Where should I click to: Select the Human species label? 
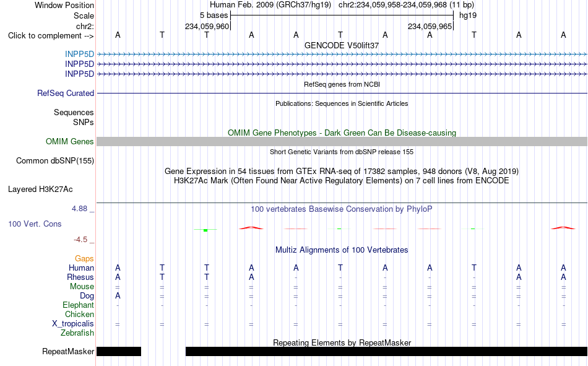[x=81, y=268]
